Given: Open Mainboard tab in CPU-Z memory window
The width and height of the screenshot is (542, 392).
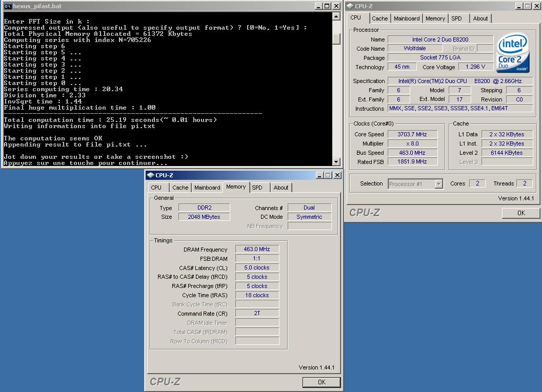Looking at the screenshot, I should click(x=207, y=188).
